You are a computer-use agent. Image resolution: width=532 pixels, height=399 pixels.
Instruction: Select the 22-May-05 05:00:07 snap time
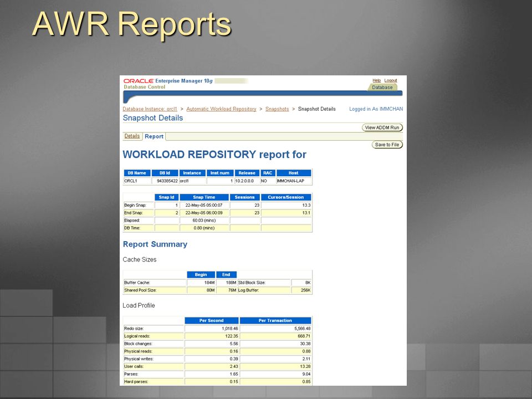click(204, 205)
